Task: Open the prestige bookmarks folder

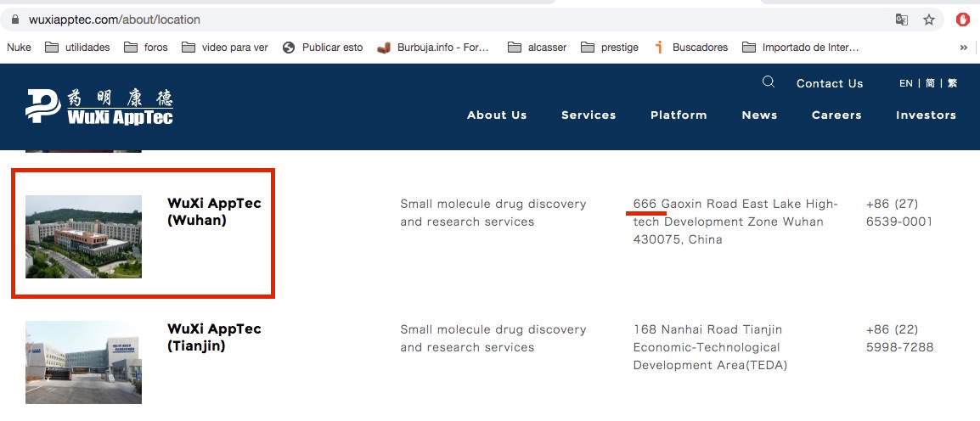Action: [x=610, y=48]
